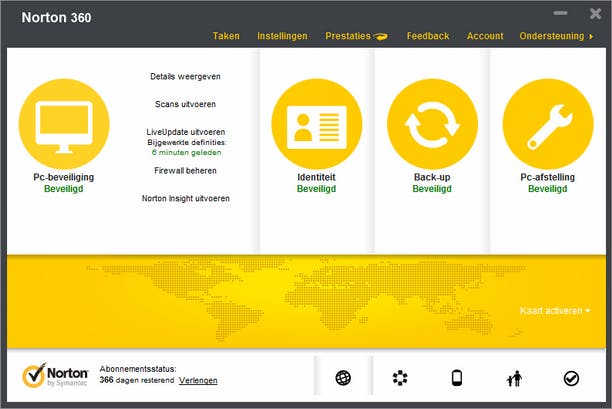Click the family safety people icon
The width and height of the screenshot is (612, 409).
(x=514, y=378)
